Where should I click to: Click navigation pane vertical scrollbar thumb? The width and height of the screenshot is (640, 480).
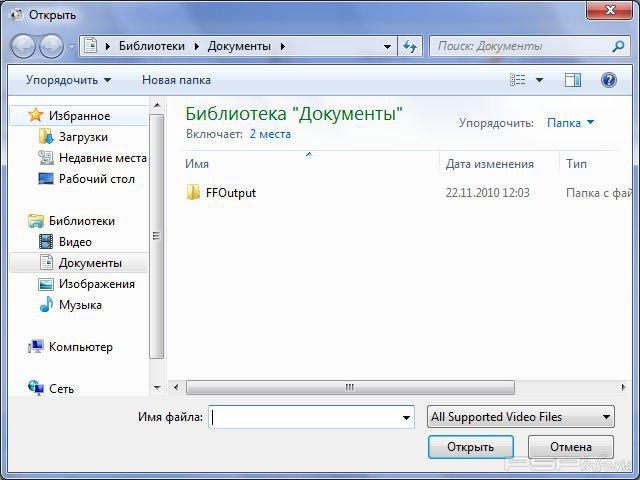(156, 237)
